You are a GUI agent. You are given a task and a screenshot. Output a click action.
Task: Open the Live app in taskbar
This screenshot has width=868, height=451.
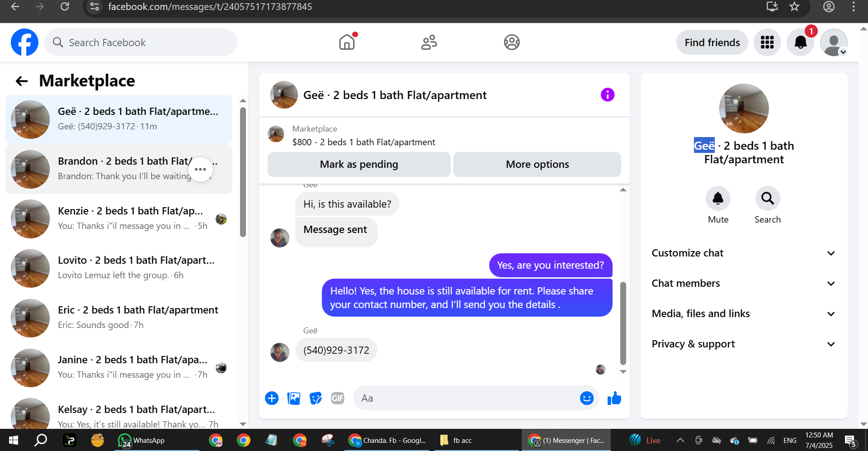(x=645, y=440)
